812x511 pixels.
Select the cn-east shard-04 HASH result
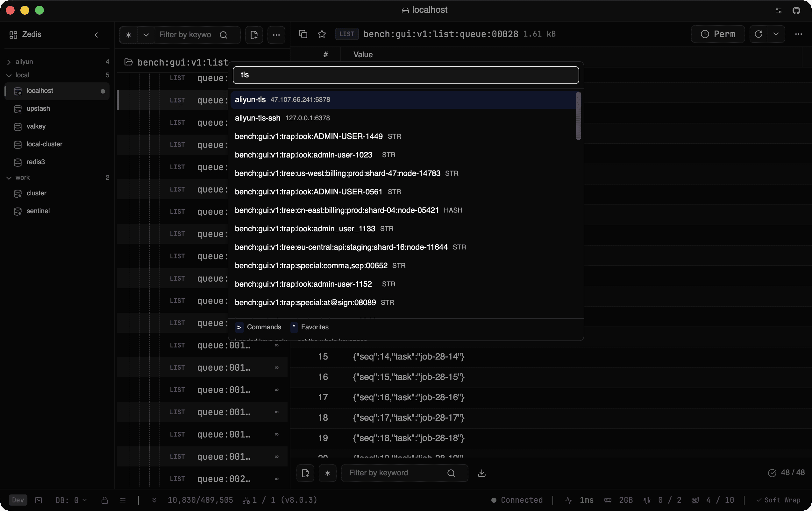[x=403, y=210]
